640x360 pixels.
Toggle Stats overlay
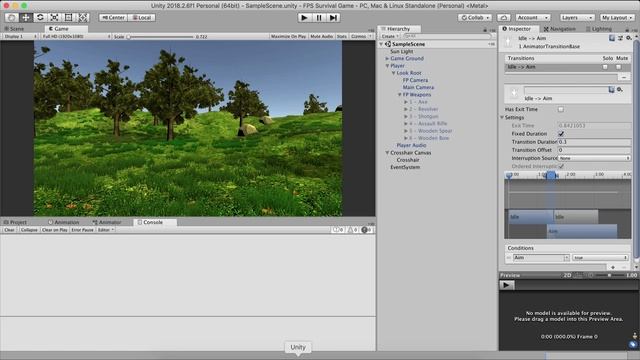(x=342, y=36)
